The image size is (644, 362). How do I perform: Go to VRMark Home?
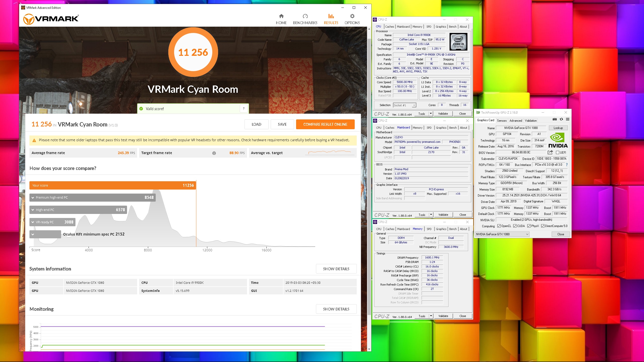point(281,19)
